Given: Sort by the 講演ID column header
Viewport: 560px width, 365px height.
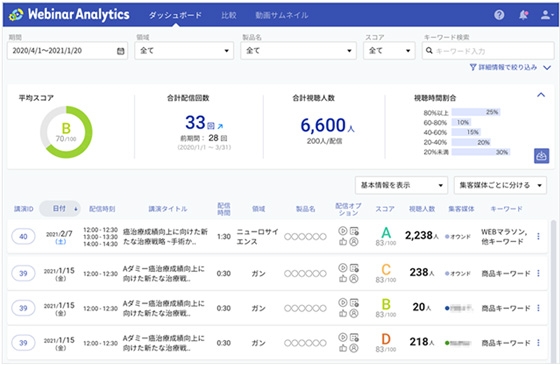Looking at the screenshot, I should (x=24, y=209).
